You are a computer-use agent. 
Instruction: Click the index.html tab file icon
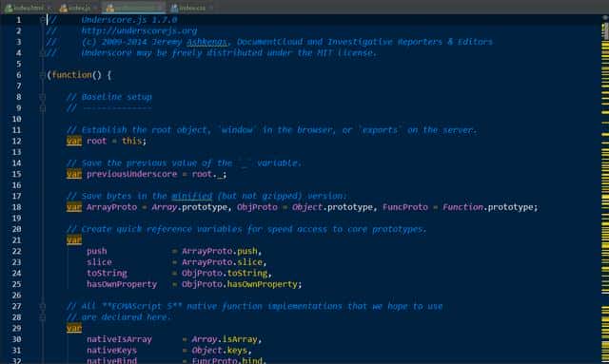[x=9, y=8]
